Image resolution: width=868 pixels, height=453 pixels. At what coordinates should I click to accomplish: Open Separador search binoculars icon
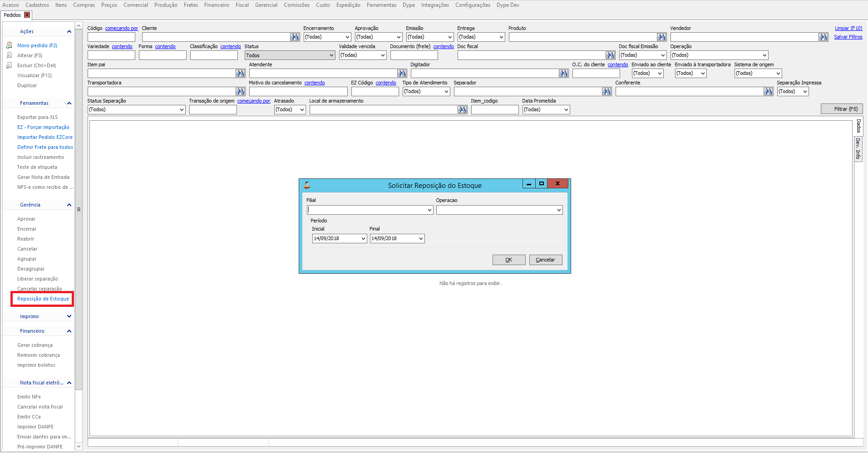coord(607,92)
